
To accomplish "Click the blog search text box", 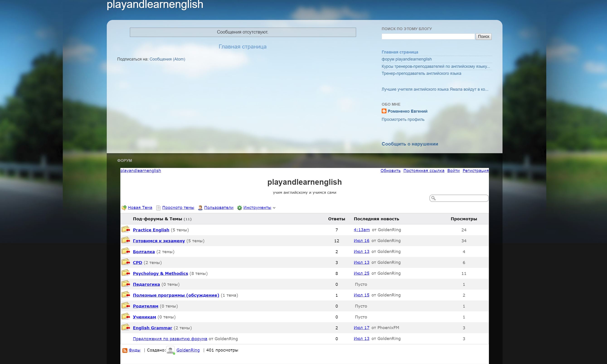I will tap(428, 36).
